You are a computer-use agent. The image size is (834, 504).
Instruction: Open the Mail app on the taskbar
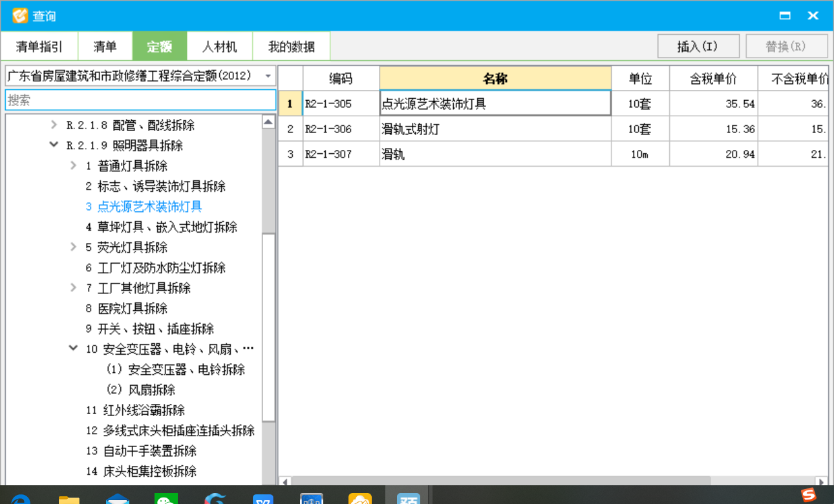118,499
